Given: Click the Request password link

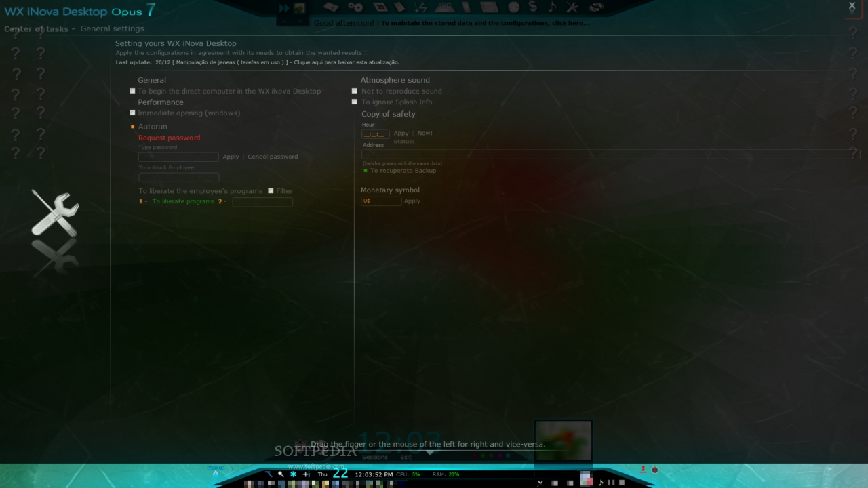Looking at the screenshot, I should (x=169, y=138).
